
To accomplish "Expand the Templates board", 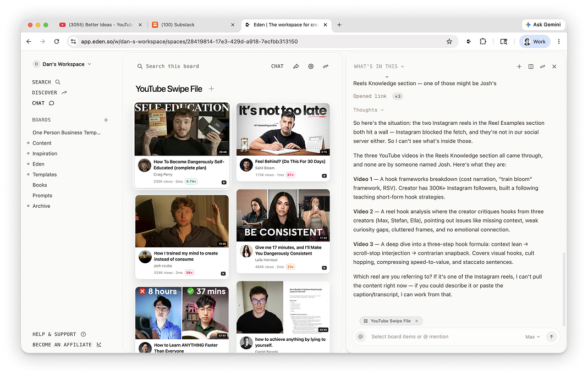I will pyautogui.click(x=29, y=174).
